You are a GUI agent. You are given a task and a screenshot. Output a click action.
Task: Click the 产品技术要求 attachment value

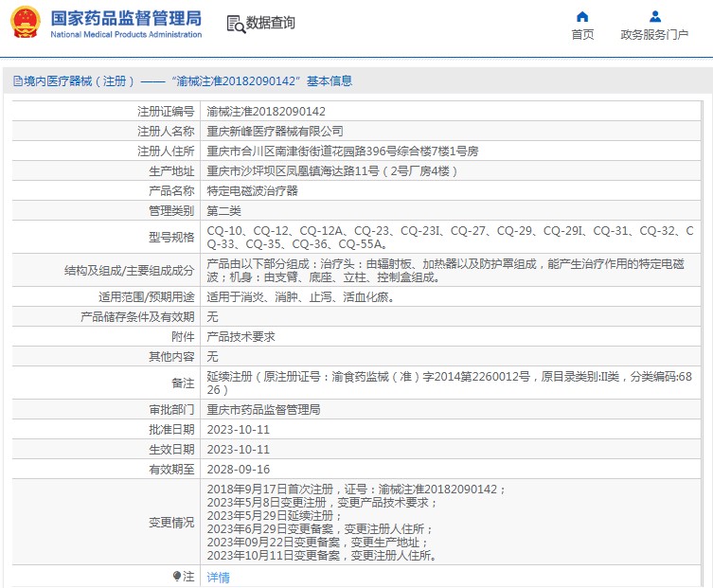point(241,336)
